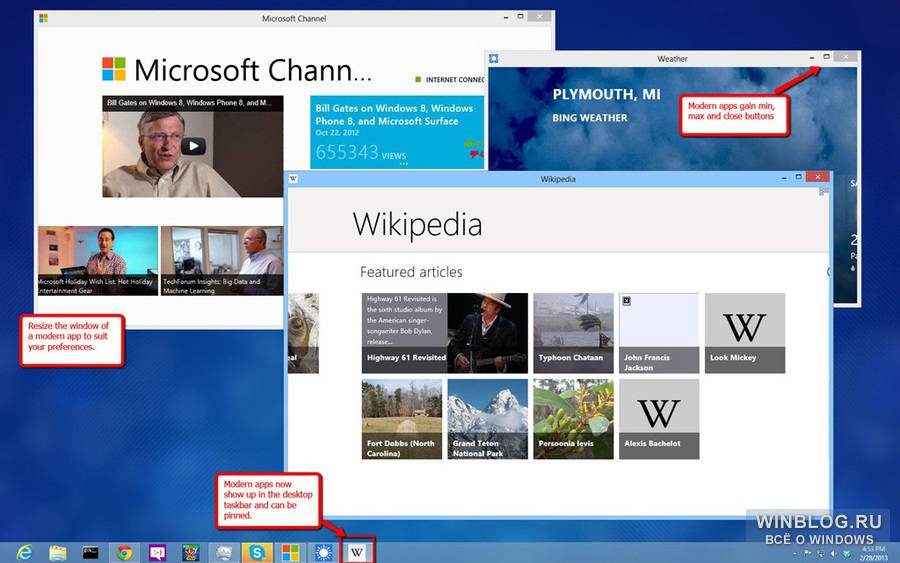The width and height of the screenshot is (900, 563).
Task: Switch to Weather app via taskbar sun icon
Action: 324,553
